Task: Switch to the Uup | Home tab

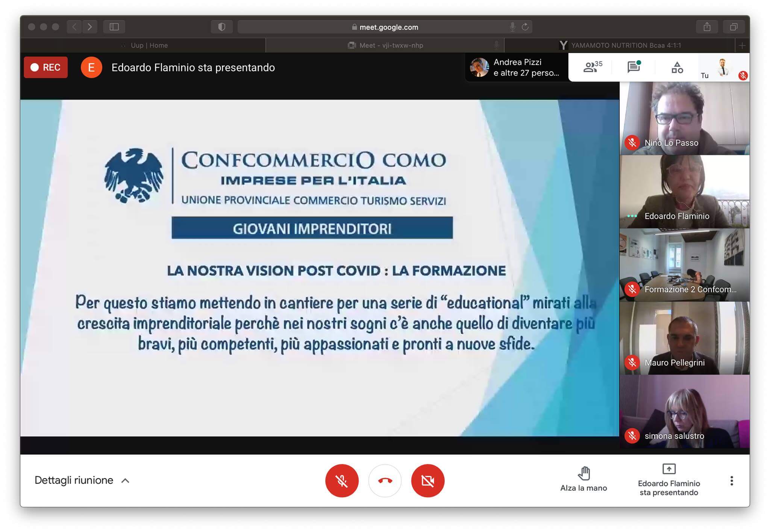Action: point(149,45)
